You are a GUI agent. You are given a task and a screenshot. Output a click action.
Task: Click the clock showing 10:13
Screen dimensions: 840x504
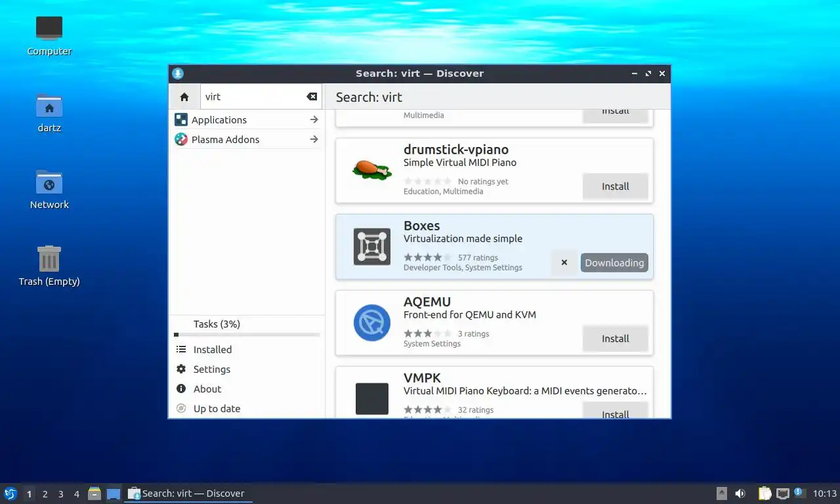click(x=825, y=493)
